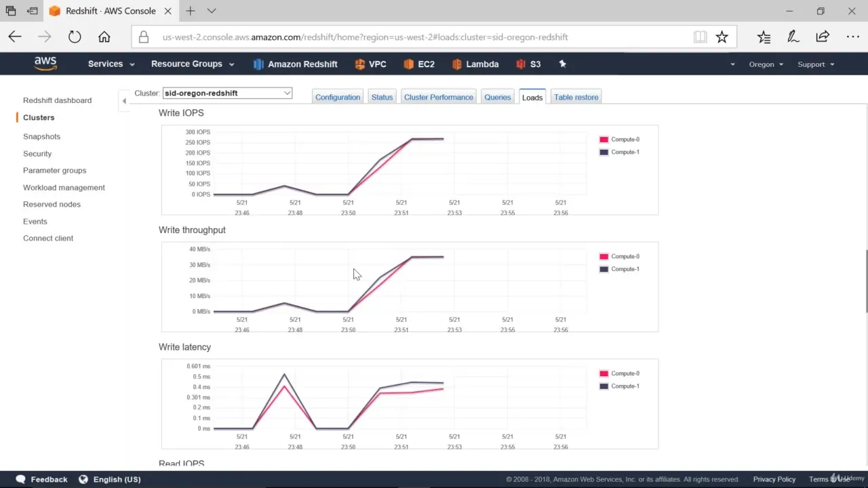Open the account name dropdown arrow
Image resolution: width=868 pixels, height=488 pixels.
coord(732,64)
